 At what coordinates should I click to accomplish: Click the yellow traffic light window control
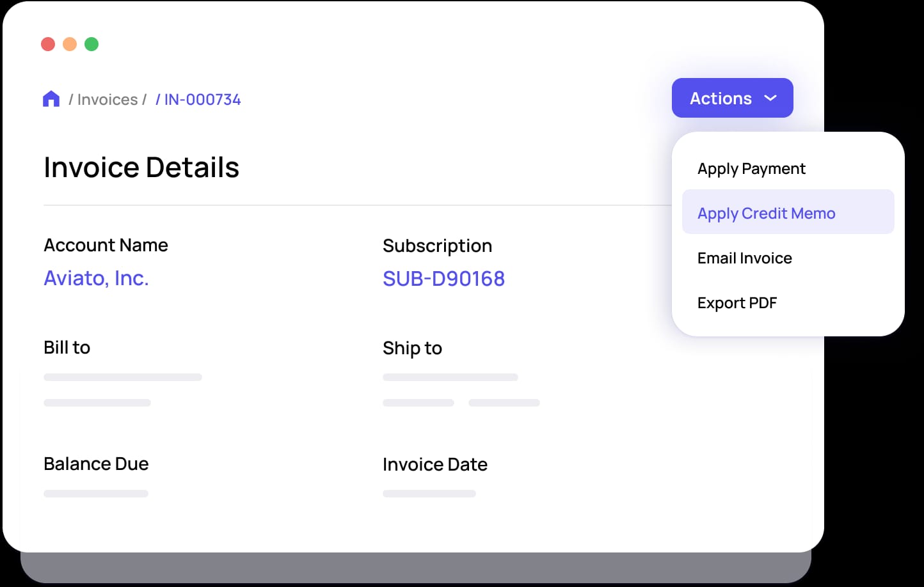[70, 43]
